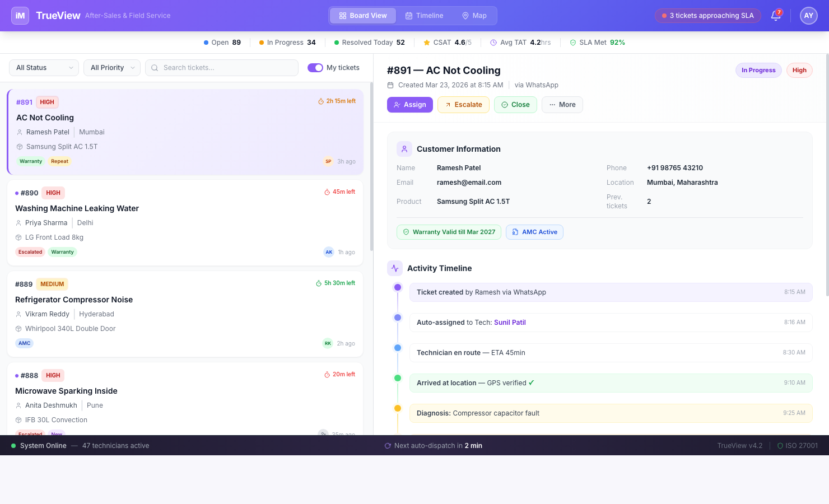Click the iM TrueView logo icon
Screen dimensions: 829x504
coord(20,15)
